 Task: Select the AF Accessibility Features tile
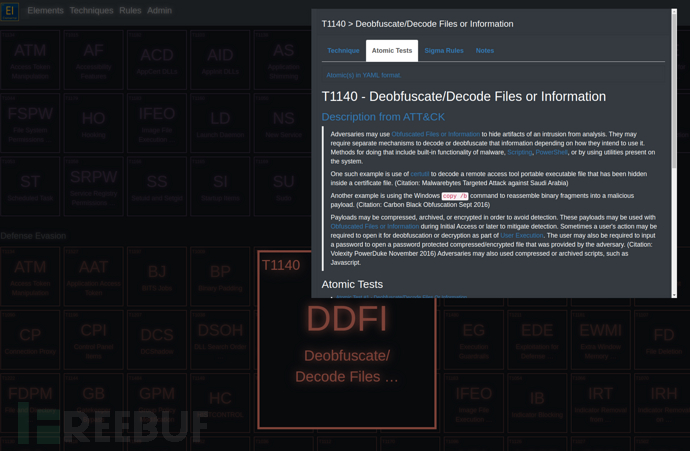click(93, 60)
